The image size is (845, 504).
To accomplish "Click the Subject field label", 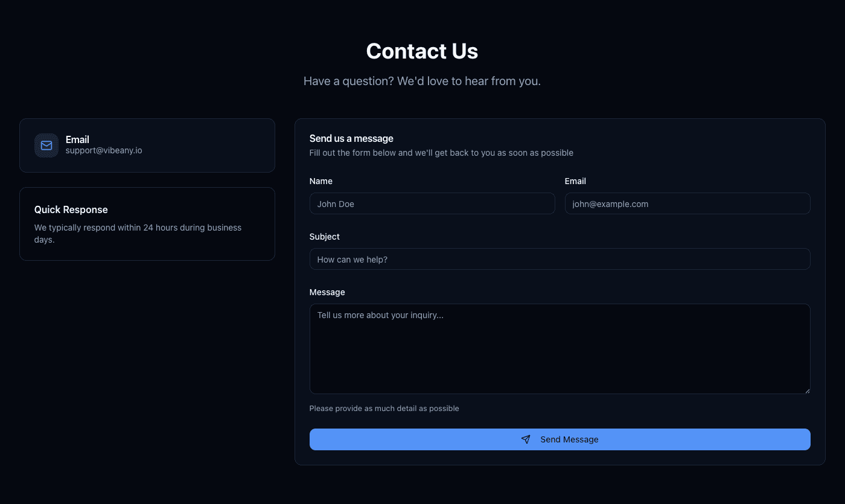I will [x=324, y=237].
